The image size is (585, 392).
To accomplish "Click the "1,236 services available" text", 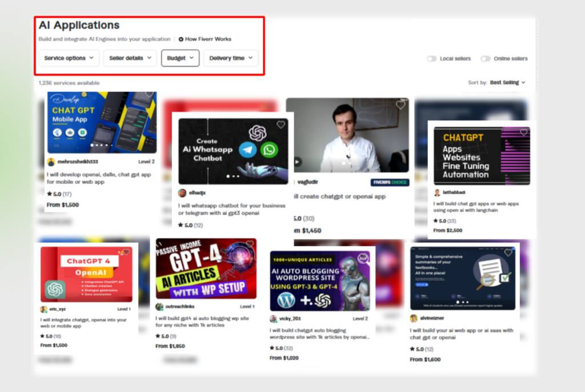I will 69,83.
